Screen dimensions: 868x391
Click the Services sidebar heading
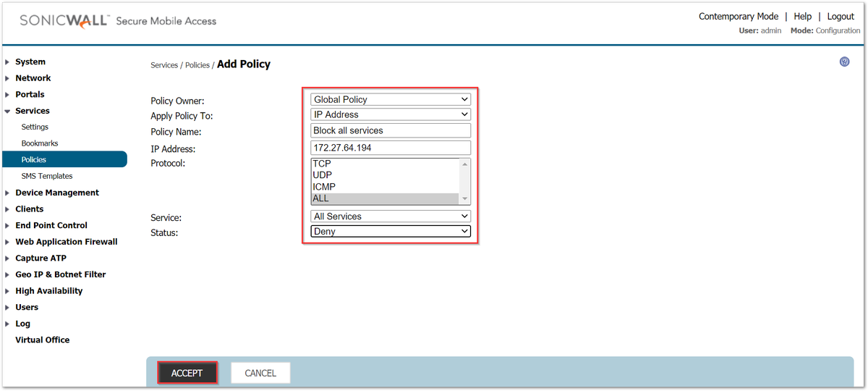click(x=33, y=112)
